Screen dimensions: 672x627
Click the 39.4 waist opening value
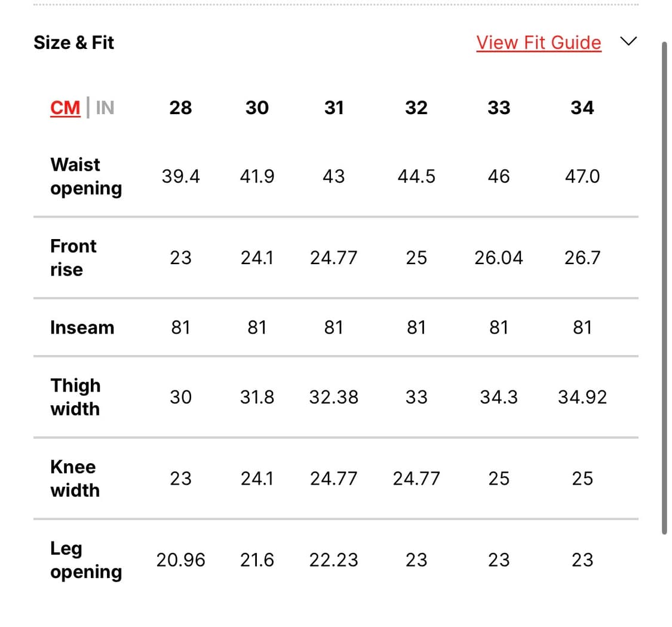pyautogui.click(x=180, y=176)
